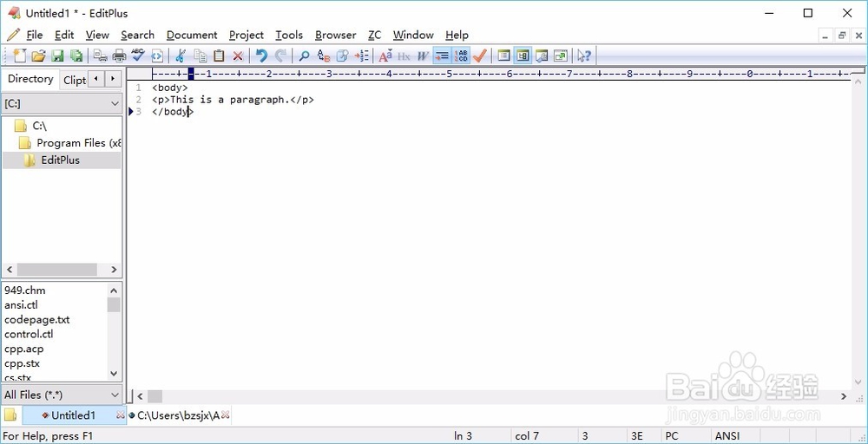
Task: Open the ZC menu
Action: click(x=375, y=35)
